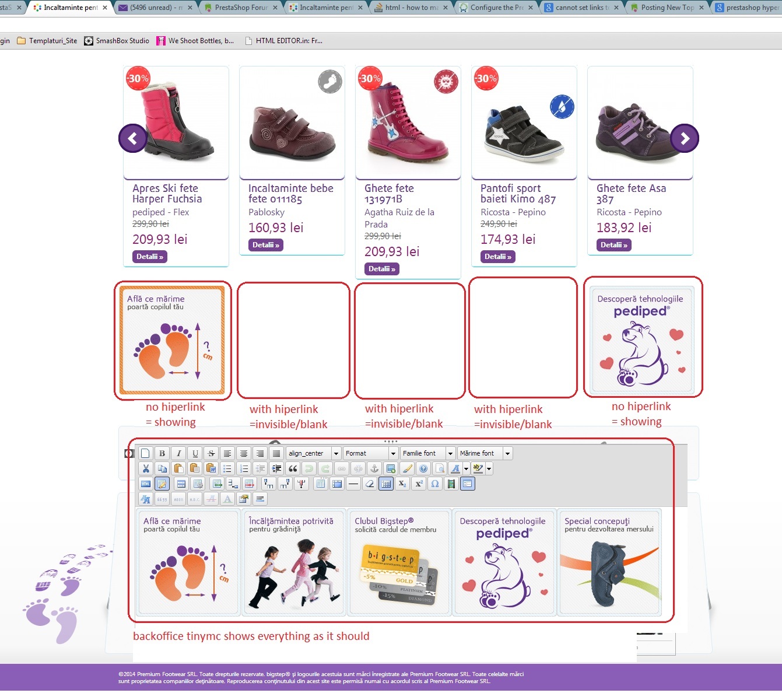Toggle Italic formatting in the editor

(x=178, y=453)
